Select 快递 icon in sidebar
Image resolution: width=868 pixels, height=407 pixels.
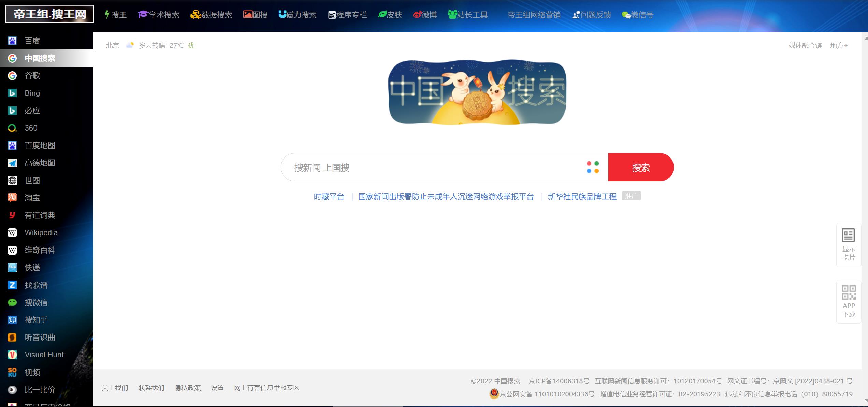12,268
